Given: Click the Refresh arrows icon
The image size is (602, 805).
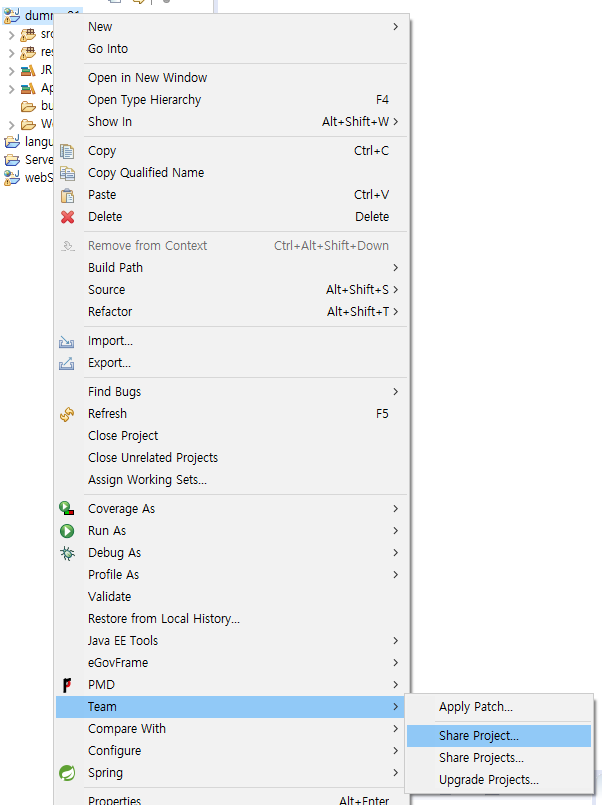Looking at the screenshot, I should 68,414.
